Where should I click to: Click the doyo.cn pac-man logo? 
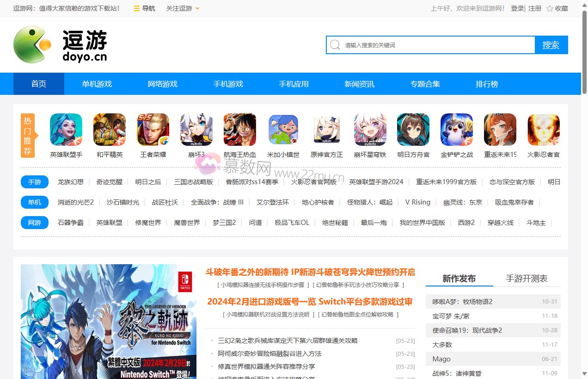(31, 44)
